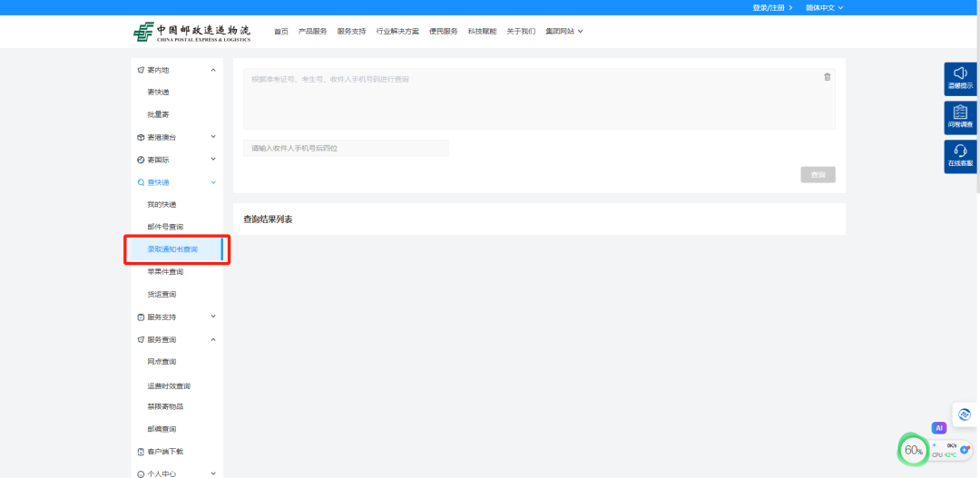Select 货运查询 in the sidebar
The height and width of the screenshot is (478, 980).
162,294
